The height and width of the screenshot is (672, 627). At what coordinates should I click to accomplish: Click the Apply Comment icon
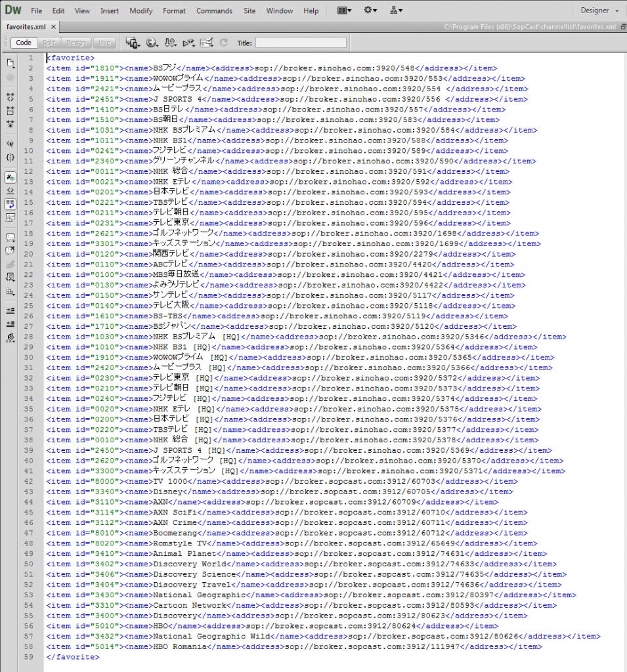pyautogui.click(x=11, y=237)
